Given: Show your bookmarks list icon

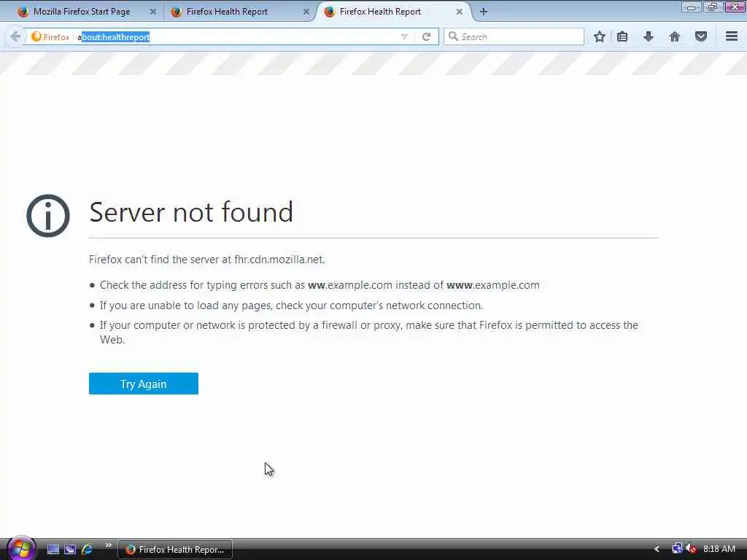Looking at the screenshot, I should pos(622,36).
